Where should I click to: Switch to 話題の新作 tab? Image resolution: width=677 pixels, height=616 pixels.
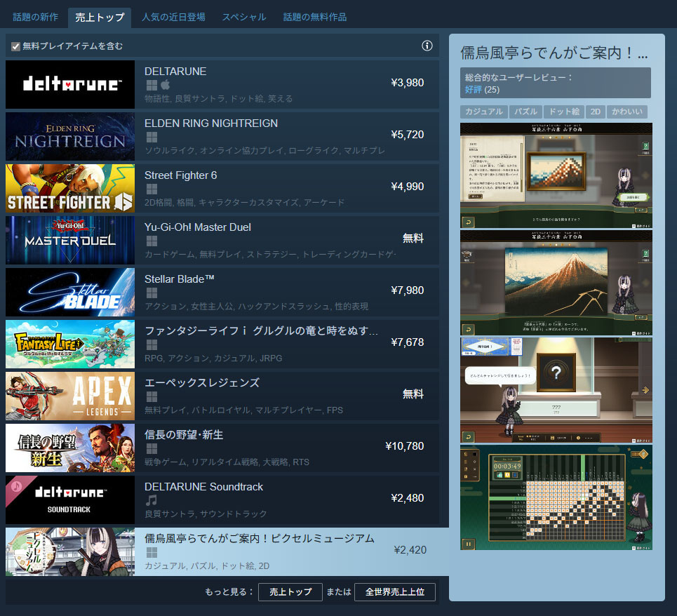[x=35, y=18]
